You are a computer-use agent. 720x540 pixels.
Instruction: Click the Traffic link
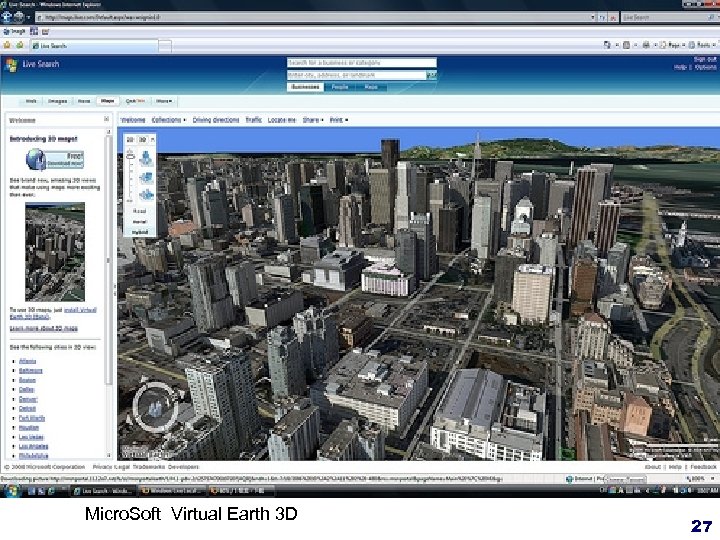(x=253, y=120)
